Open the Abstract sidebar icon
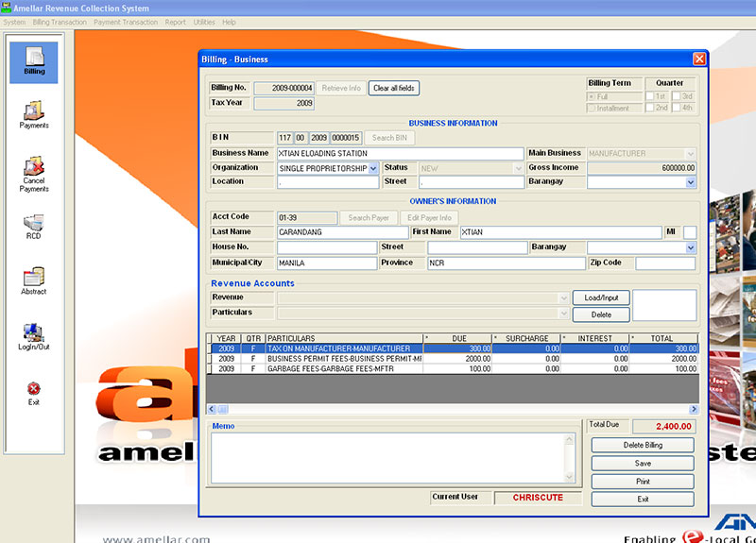The width and height of the screenshot is (756, 543). click(34, 280)
